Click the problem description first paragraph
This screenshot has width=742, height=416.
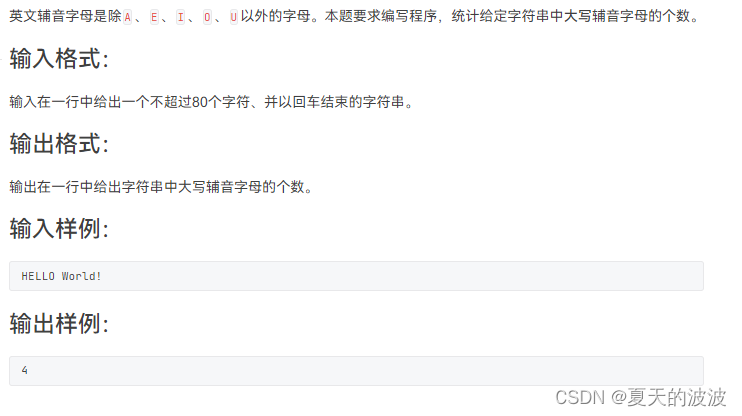(x=354, y=17)
